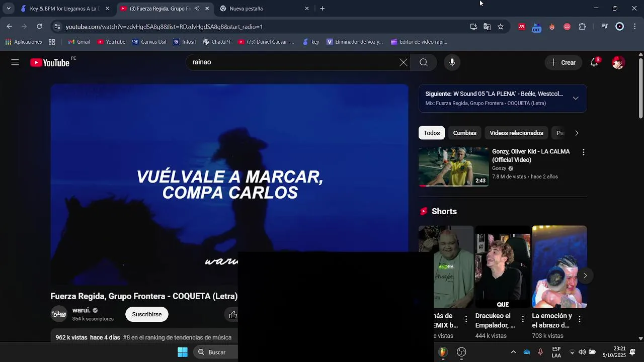Image resolution: width=644 pixels, height=362 pixels.
Task: Show more filter chips with arrow
Action: click(x=577, y=133)
